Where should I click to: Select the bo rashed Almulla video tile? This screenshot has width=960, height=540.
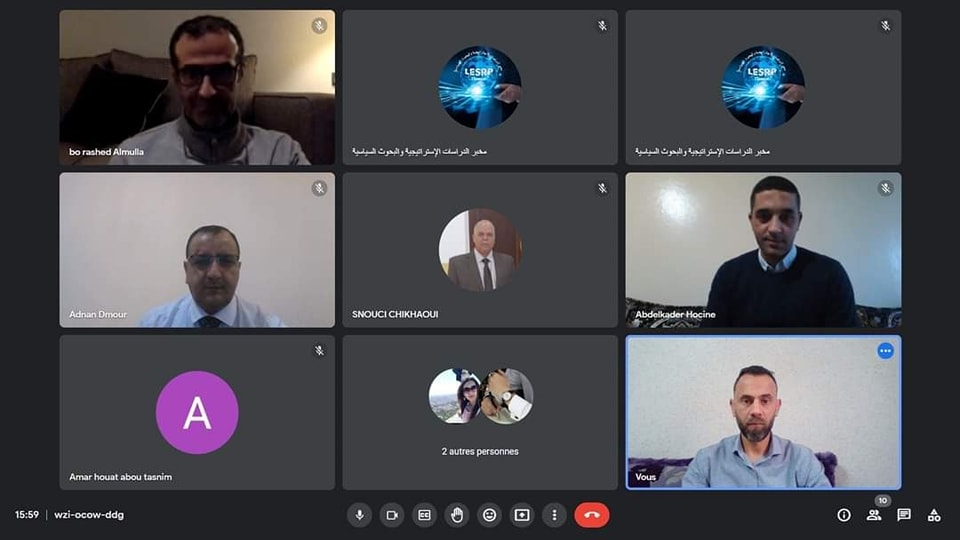point(197,87)
